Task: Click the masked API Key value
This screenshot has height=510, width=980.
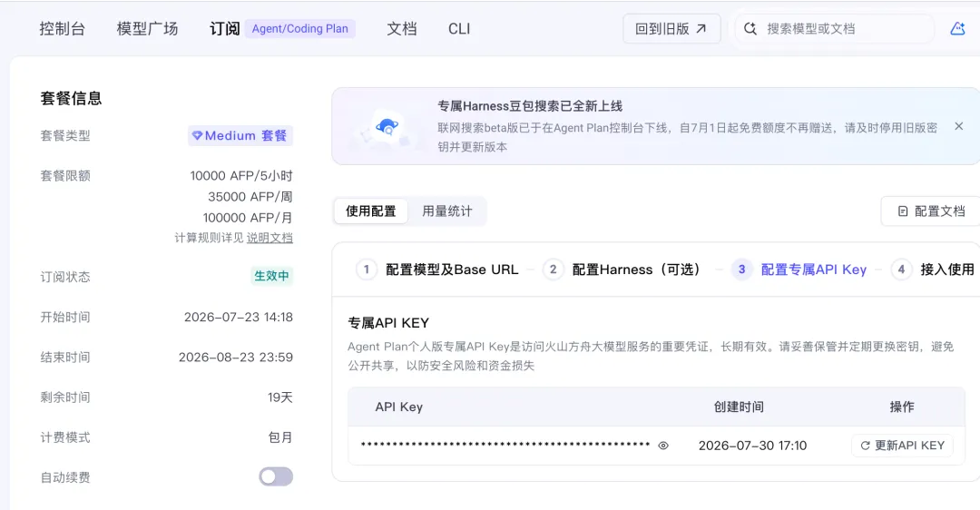Action: (505, 445)
